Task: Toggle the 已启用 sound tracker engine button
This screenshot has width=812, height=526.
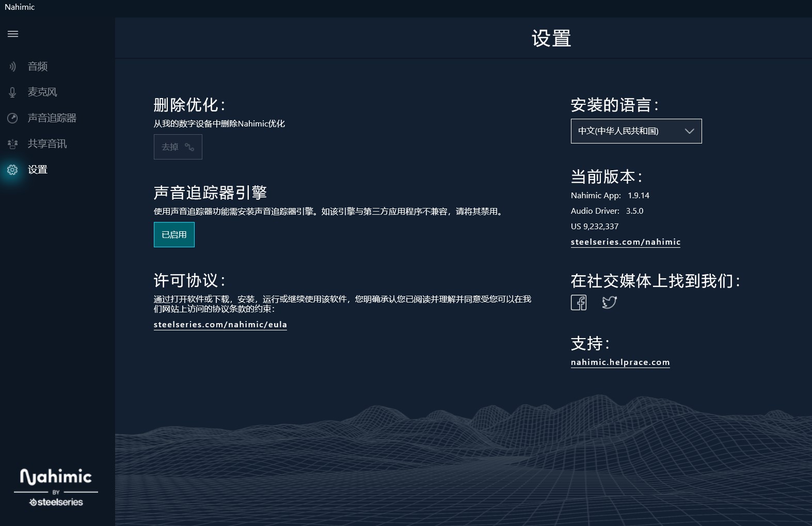Action: (174, 235)
